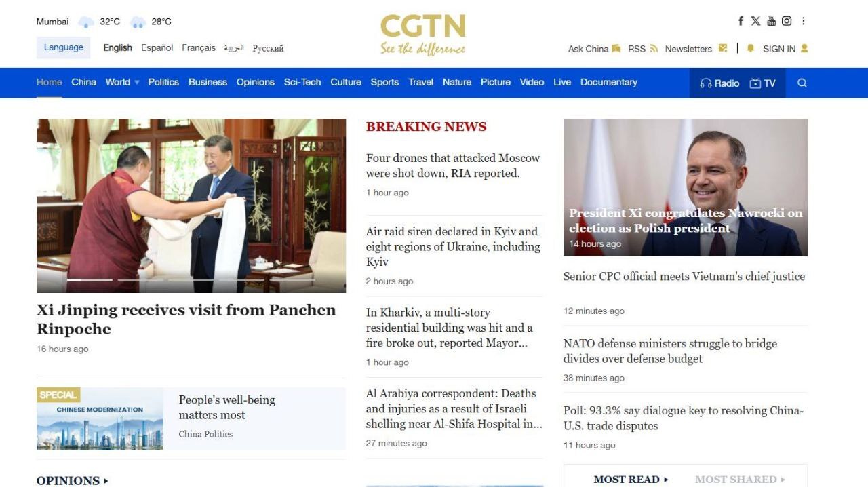This screenshot has width=868, height=487.
Task: Go to the Sci-Tech menu item
Action: tap(302, 82)
